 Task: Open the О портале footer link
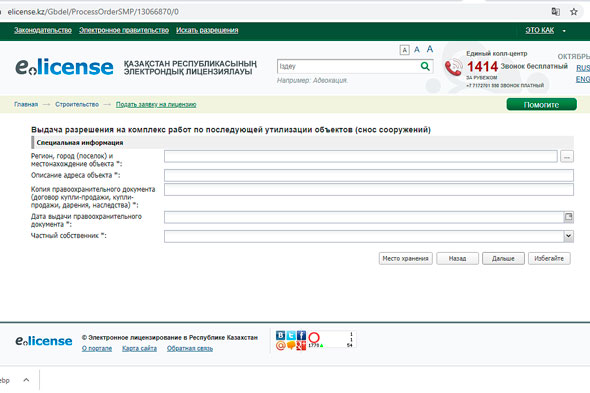click(97, 349)
